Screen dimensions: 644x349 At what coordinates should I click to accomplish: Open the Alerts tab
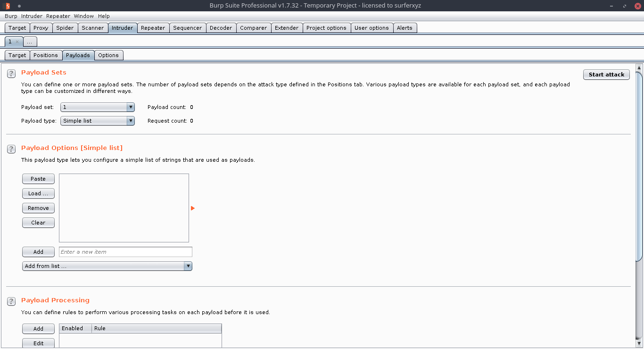[x=405, y=28]
